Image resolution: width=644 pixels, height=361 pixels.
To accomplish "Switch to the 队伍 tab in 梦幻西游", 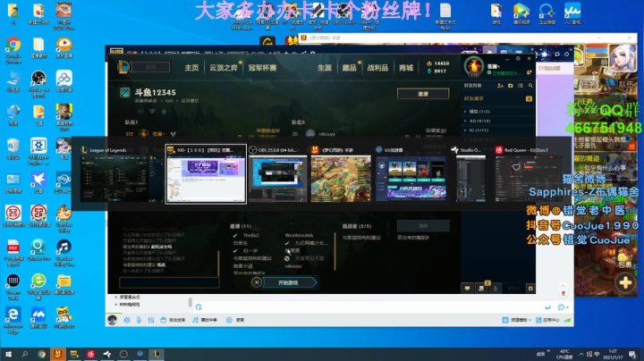I will point(624,84).
